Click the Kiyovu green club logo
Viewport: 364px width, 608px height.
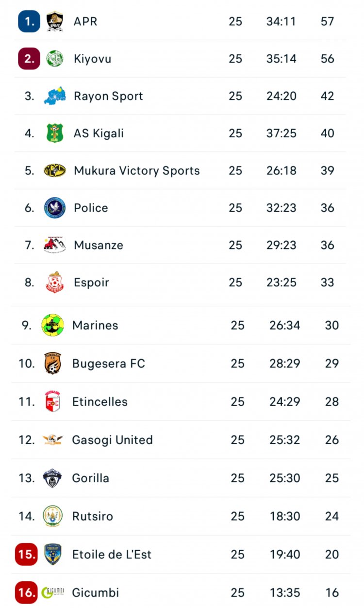pyautogui.click(x=54, y=59)
